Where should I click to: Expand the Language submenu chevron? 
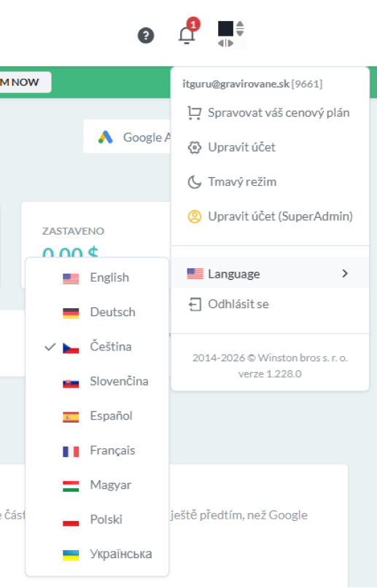[x=345, y=273]
